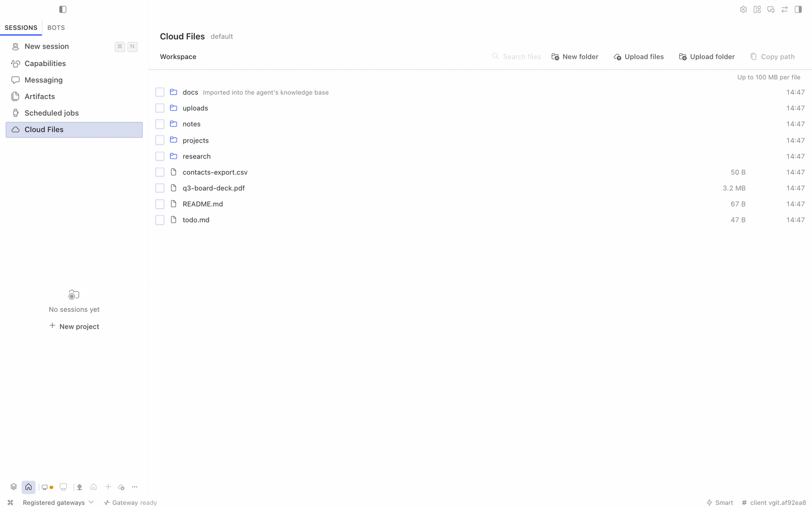Select the greyed-out home gateway icon

click(93, 487)
